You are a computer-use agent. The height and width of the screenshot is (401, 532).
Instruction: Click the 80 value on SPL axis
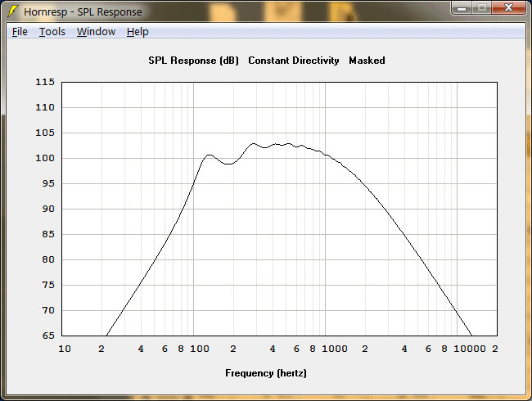48,259
